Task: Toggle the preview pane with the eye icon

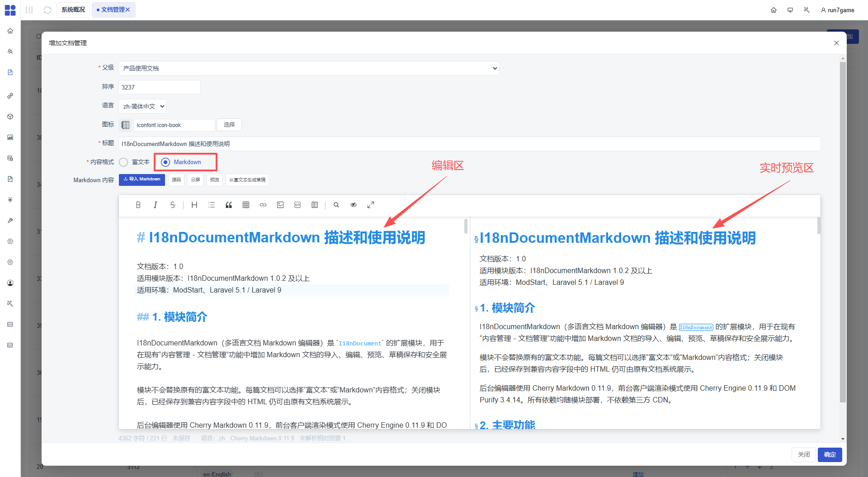Action: (354, 205)
